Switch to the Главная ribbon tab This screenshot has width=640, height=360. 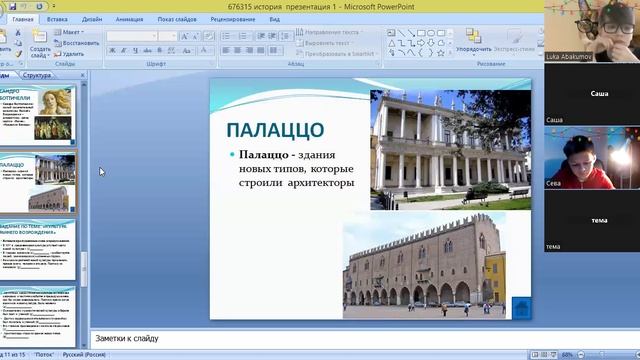pos(22,19)
